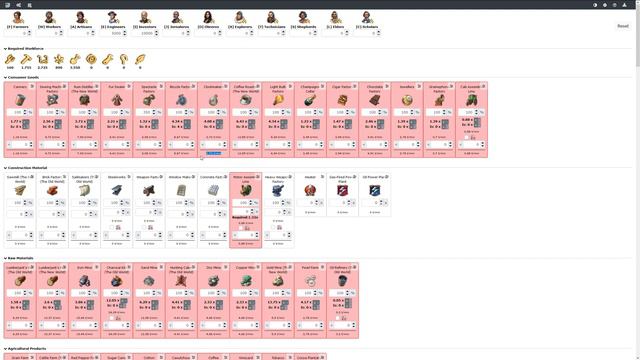The width and height of the screenshot is (640, 360).
Task: Click the Artisans population portrait
Action: pos(81,17)
